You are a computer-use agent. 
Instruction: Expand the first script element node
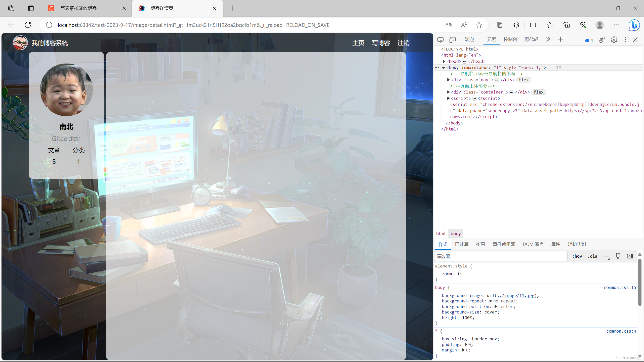[x=448, y=98]
